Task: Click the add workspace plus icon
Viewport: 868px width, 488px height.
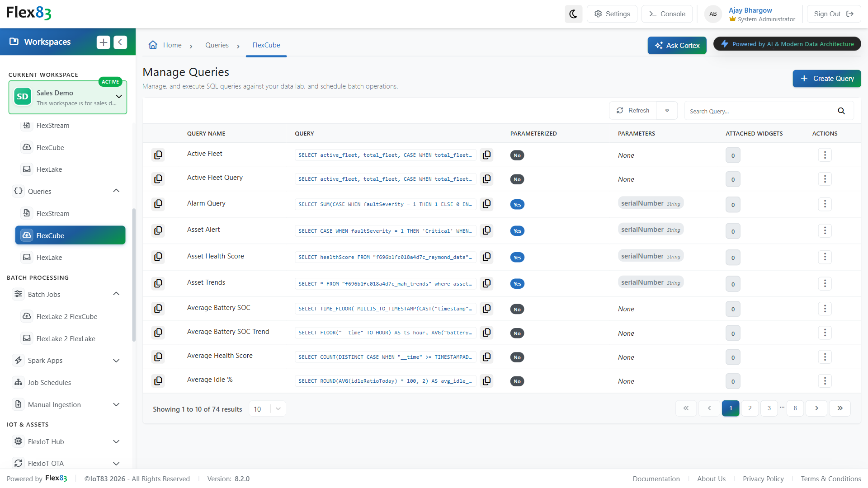Action: (104, 42)
